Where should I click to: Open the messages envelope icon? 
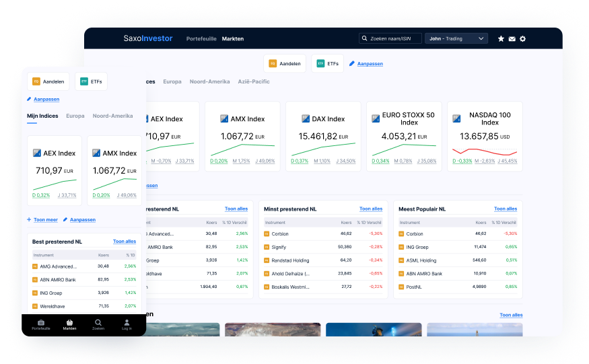tap(512, 39)
